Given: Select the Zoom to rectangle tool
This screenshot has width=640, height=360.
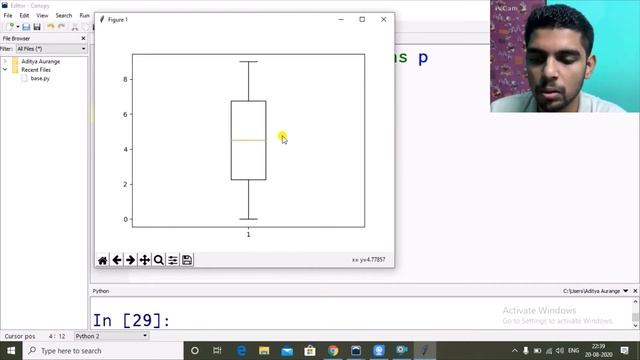Looking at the screenshot, I should coord(159,260).
